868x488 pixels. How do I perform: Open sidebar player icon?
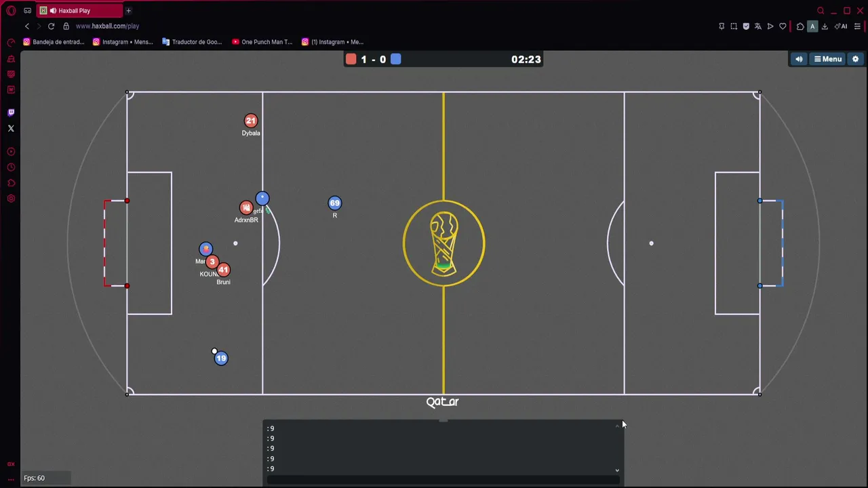[11, 152]
